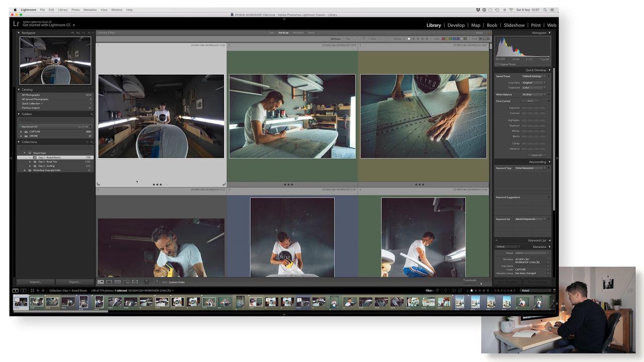Click main window button 1 in filmstrip bar
This screenshot has height=362, width=644.
click(15, 291)
